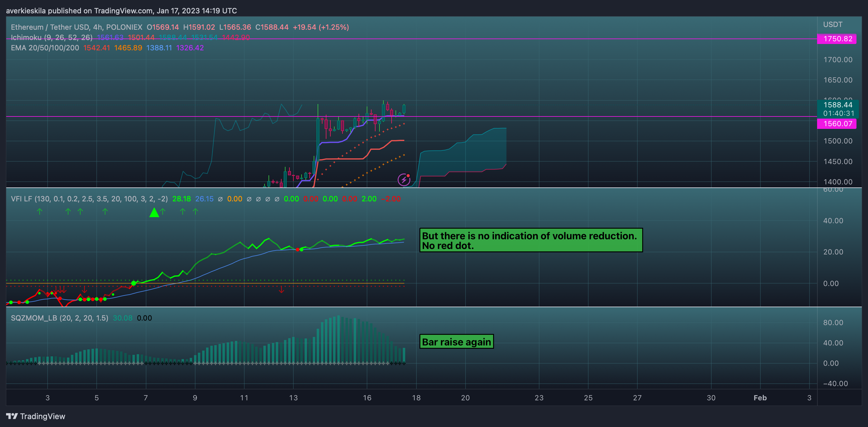
Task: Click the purple lightning bolt event icon
Action: click(404, 180)
